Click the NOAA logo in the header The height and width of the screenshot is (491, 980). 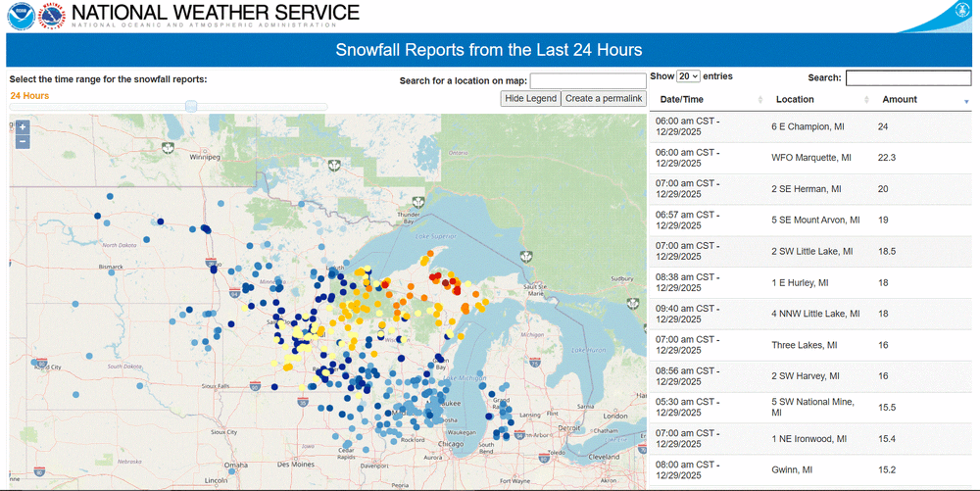[x=21, y=15]
